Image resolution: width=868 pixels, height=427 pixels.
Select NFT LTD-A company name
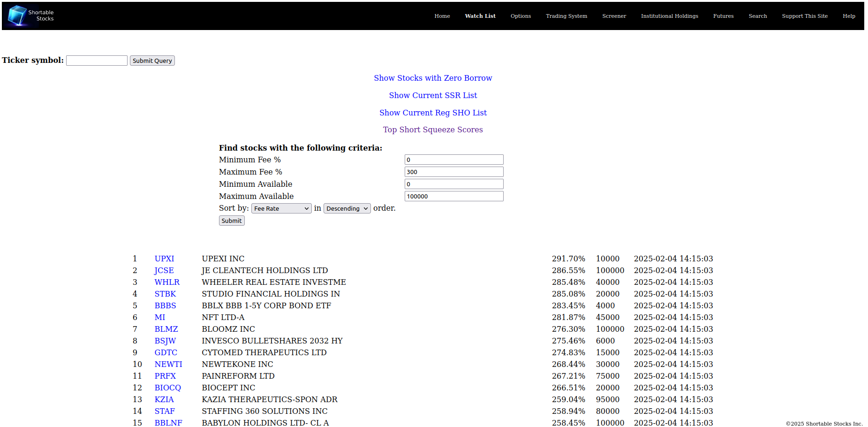click(223, 317)
